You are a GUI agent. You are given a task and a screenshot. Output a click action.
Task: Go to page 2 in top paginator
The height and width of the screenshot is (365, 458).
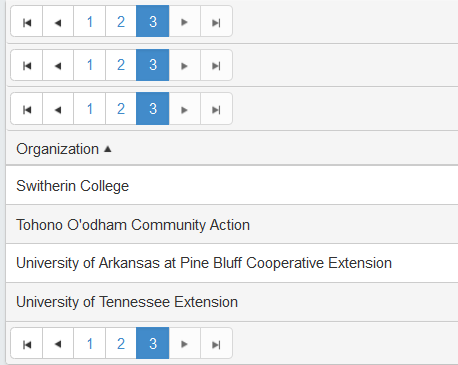[x=121, y=21]
